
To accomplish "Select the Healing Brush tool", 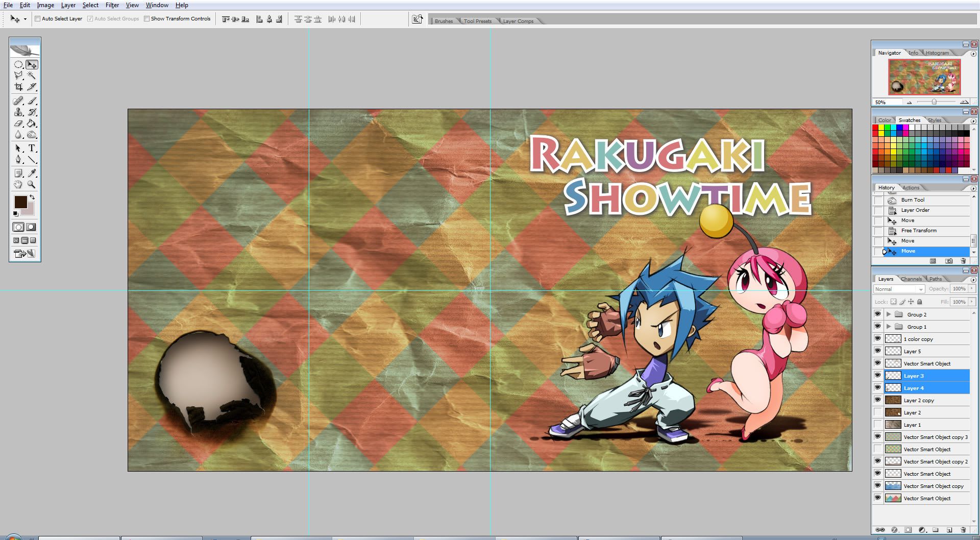I will tap(18, 101).
